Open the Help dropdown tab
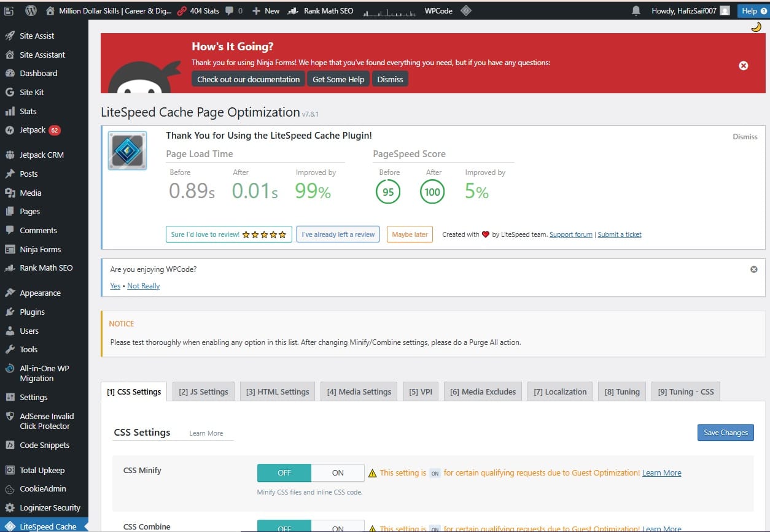770x532 pixels. 753,10
